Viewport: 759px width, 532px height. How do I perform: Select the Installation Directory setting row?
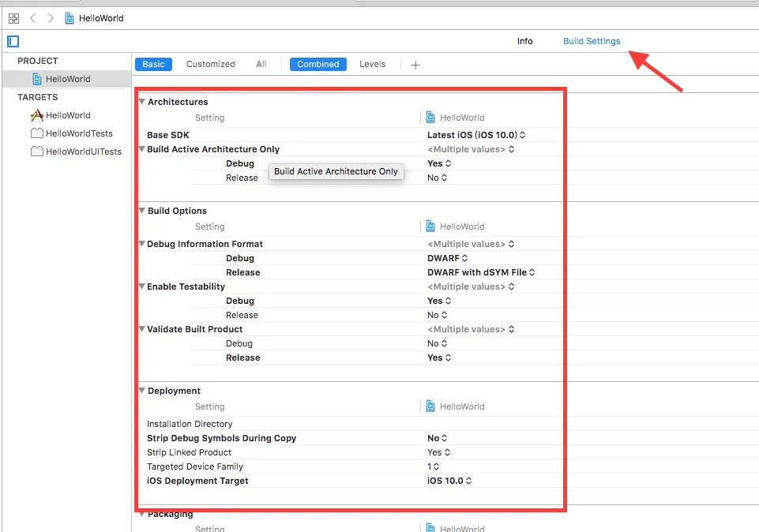point(352,424)
